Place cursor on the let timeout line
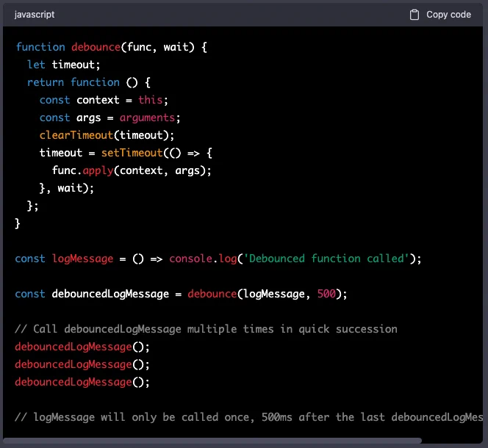Screen dimensions: 488x448 pos(64,65)
